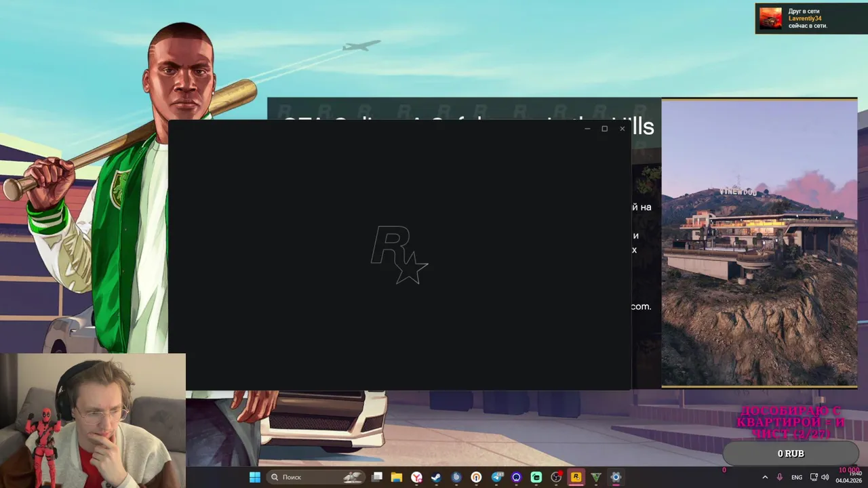Close the Rockstar launcher window
868x488 pixels.
(x=622, y=129)
